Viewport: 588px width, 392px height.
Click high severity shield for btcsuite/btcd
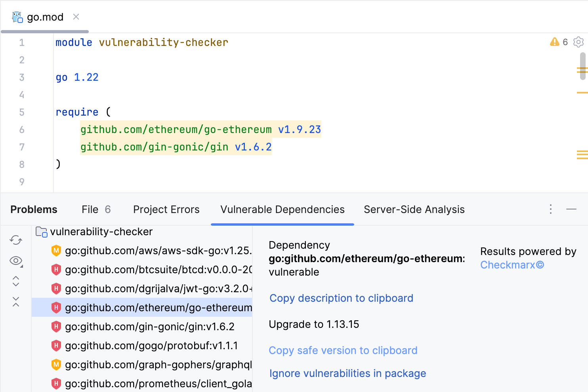pos(56,270)
